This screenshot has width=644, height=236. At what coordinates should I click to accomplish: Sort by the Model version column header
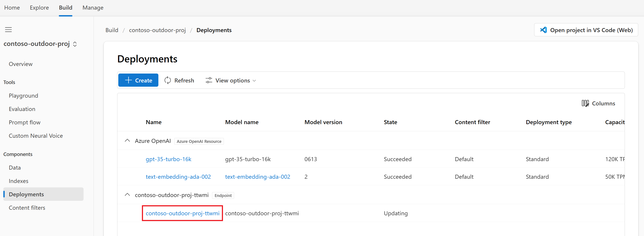pyautogui.click(x=323, y=122)
